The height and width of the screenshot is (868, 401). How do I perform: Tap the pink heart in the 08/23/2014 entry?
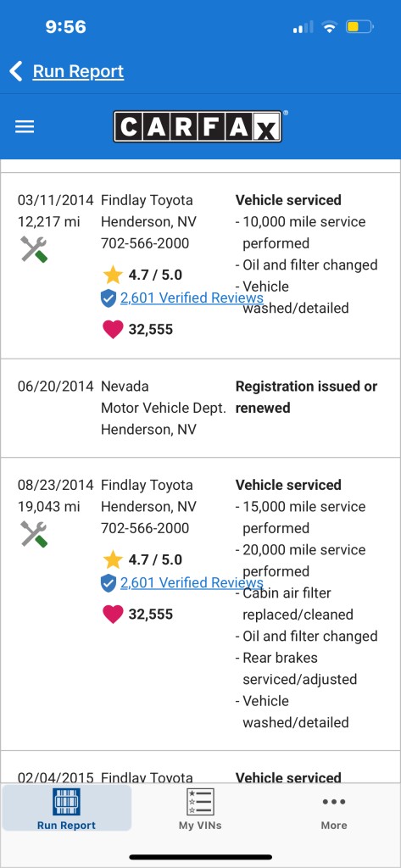113,614
